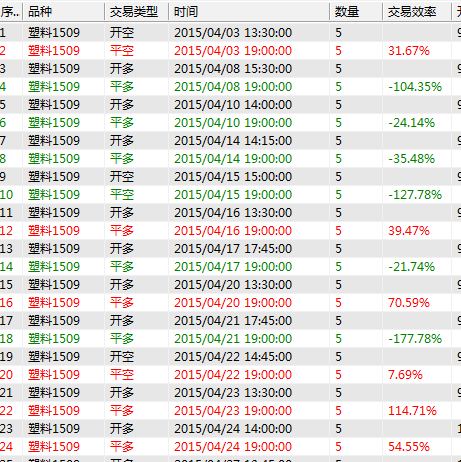Select time cell 2015/04/21 17:45:00
The image size is (461, 462).
[233, 321]
